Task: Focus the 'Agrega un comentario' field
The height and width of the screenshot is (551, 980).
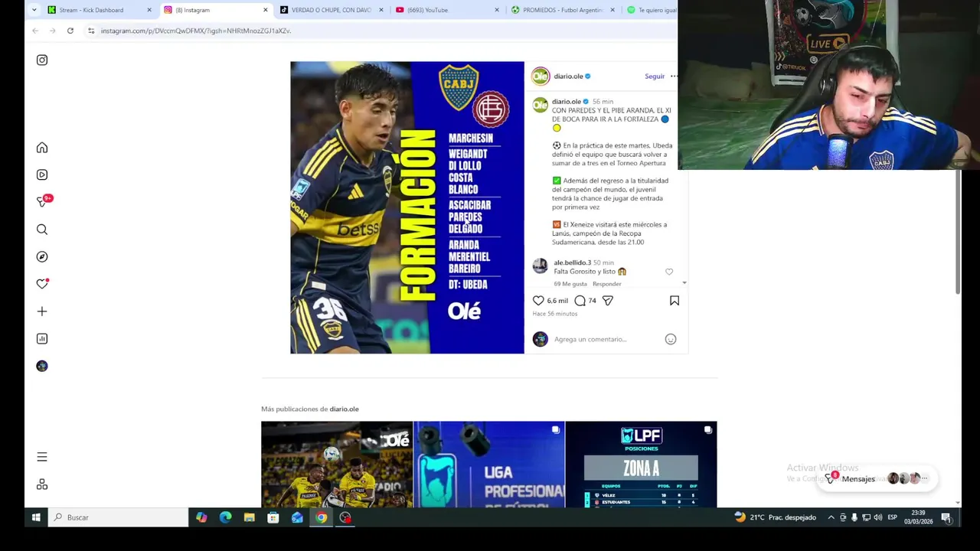Action: [605, 339]
